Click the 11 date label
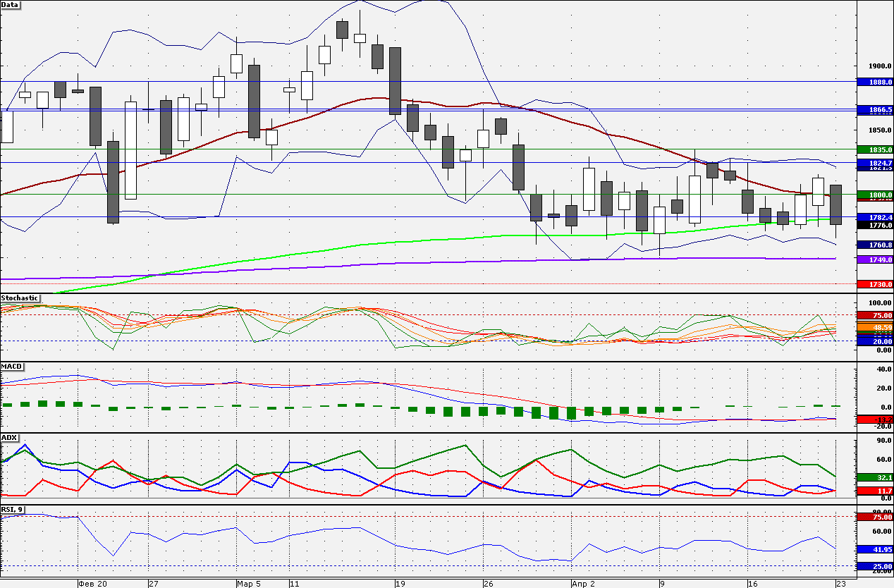Image resolution: width=894 pixels, height=588 pixels. pos(294,584)
